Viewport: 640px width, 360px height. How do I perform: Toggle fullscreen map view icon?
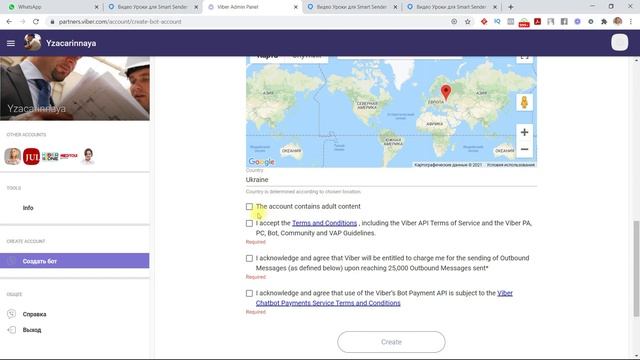(524, 58)
